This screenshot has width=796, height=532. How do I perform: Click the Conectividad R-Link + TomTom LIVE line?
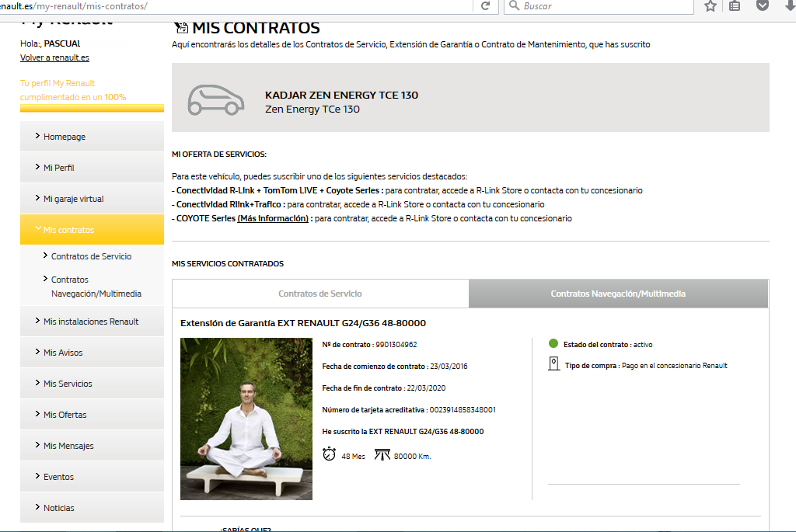407,191
